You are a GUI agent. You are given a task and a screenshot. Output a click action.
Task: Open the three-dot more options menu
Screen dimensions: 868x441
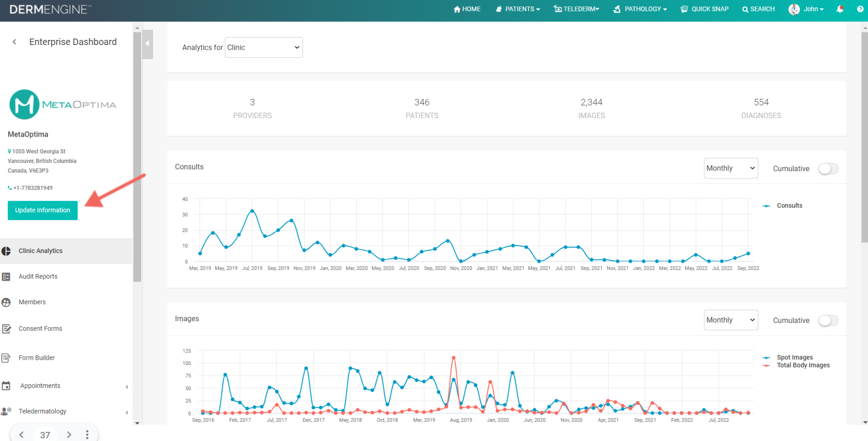87,435
